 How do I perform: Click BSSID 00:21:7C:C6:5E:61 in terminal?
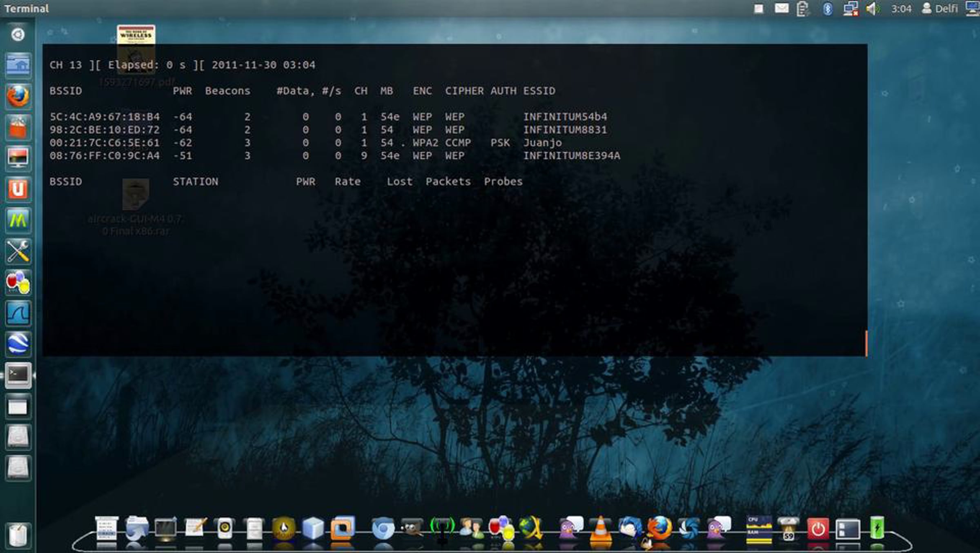click(x=105, y=143)
